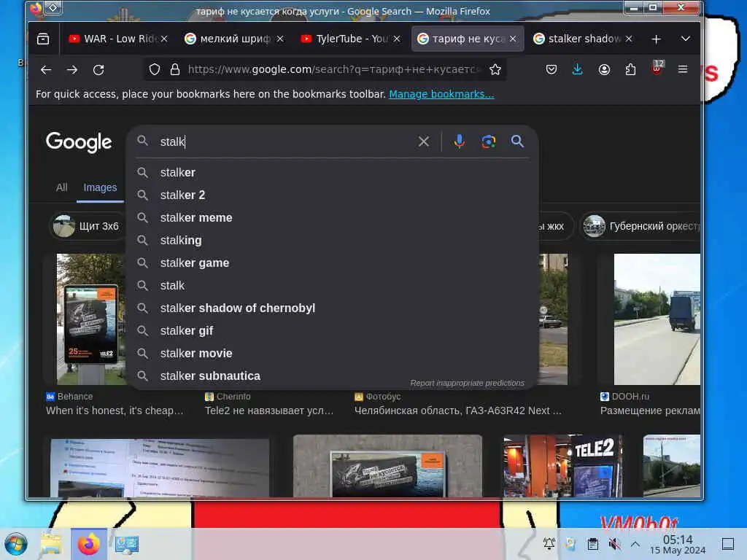747x560 pixels.
Task: Open clock showing 05:14
Action: point(678,544)
